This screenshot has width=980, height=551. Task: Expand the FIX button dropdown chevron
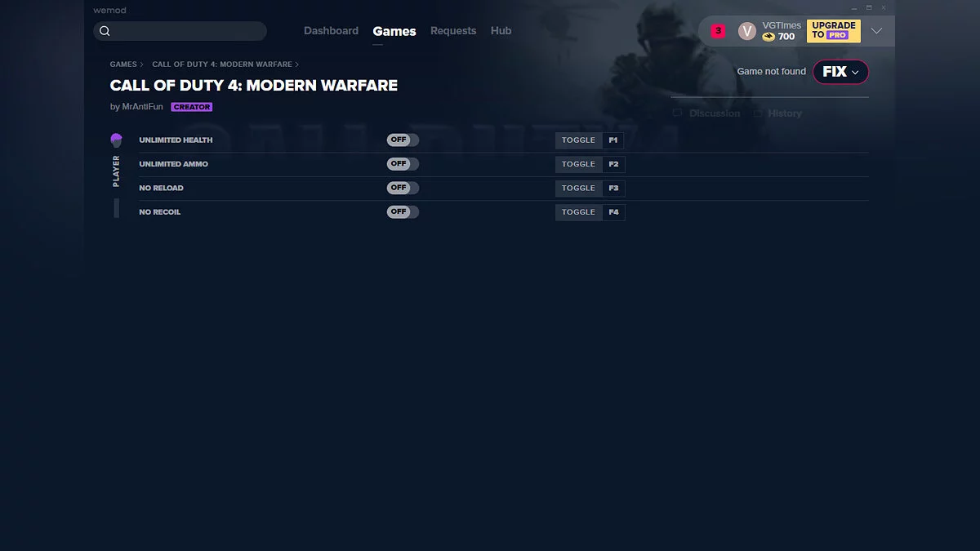856,72
